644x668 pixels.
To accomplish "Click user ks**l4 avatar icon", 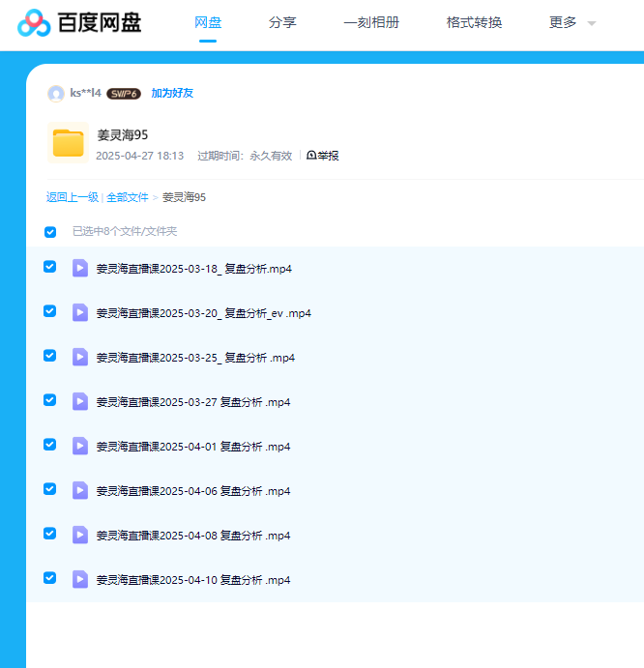I will click(x=56, y=94).
